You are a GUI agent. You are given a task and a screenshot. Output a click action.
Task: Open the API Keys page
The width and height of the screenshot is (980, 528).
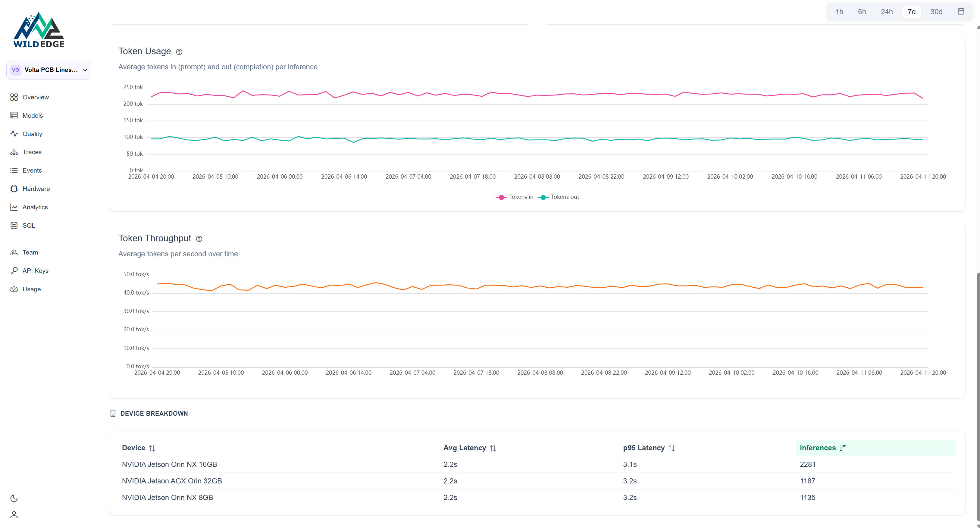click(36, 271)
